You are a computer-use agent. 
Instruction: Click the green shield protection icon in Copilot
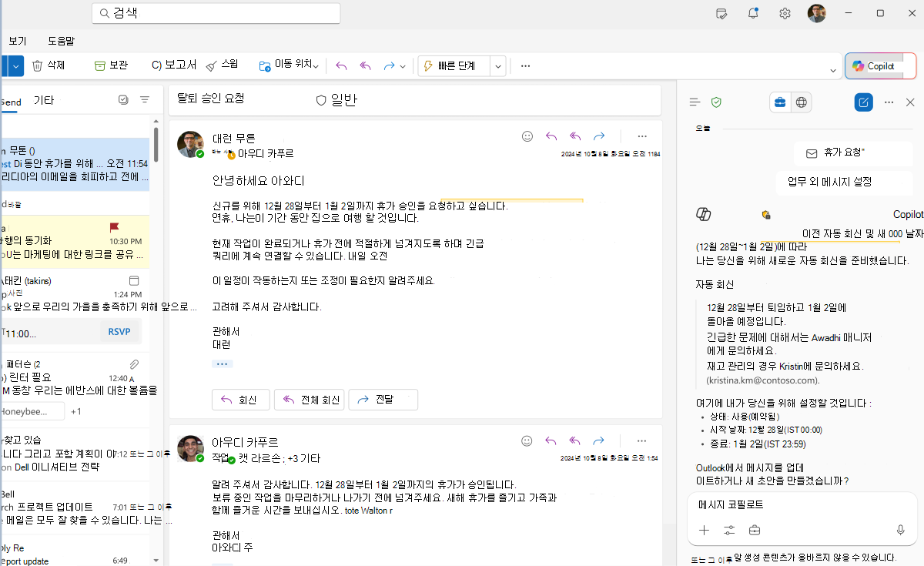[x=716, y=102]
